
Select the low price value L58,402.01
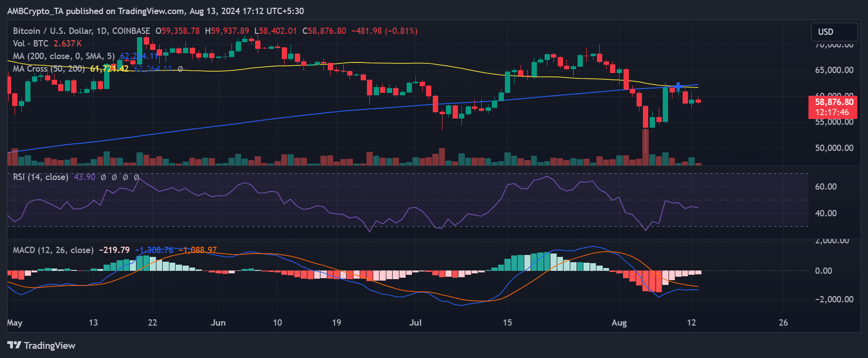click(x=275, y=31)
